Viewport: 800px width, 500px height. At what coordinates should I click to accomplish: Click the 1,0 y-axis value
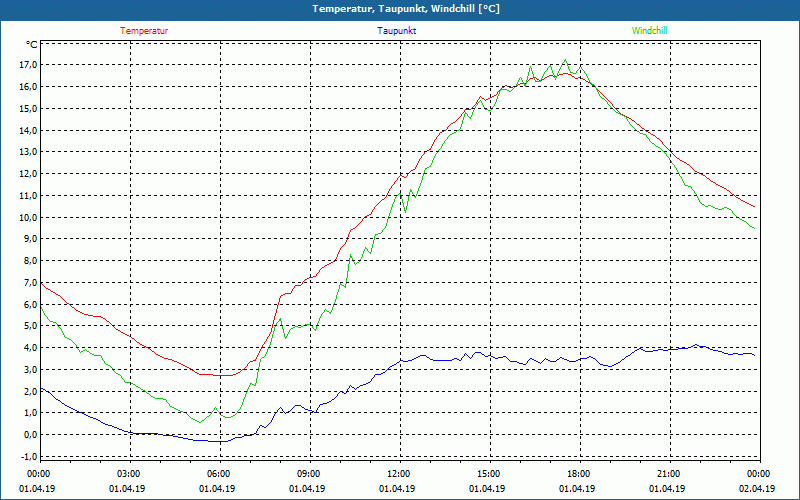click(30, 413)
